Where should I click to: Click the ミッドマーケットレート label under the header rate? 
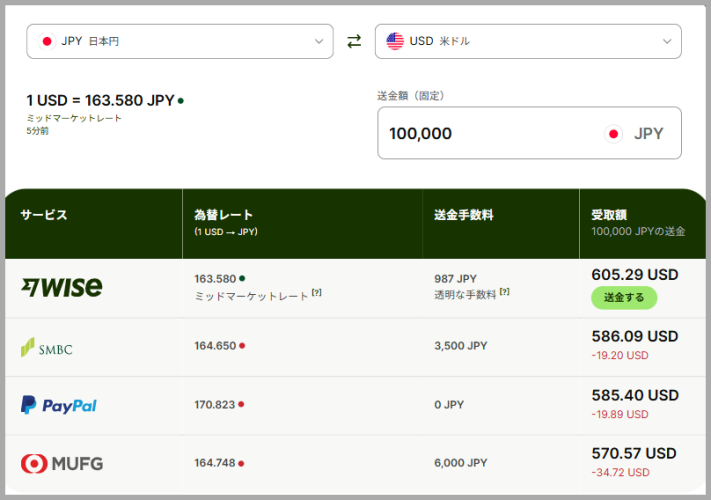point(74,118)
